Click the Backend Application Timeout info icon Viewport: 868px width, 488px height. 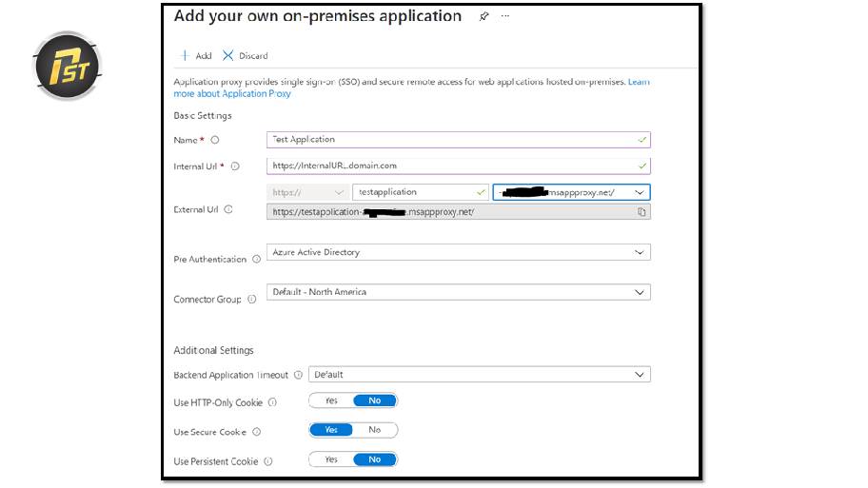[298, 375]
